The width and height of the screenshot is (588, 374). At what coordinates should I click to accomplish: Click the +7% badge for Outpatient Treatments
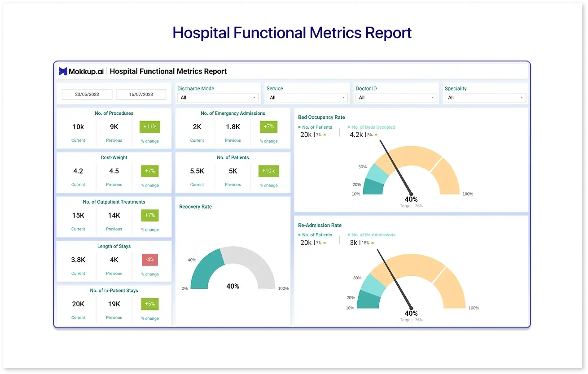(150, 215)
